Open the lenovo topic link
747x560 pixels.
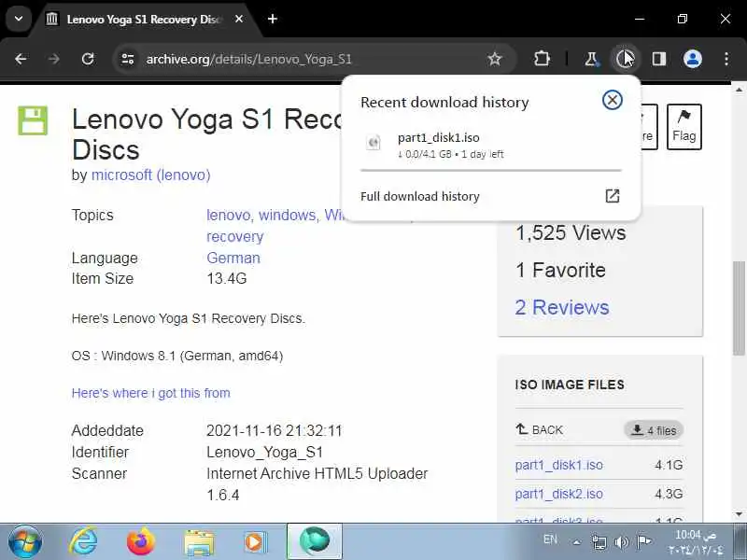(228, 216)
